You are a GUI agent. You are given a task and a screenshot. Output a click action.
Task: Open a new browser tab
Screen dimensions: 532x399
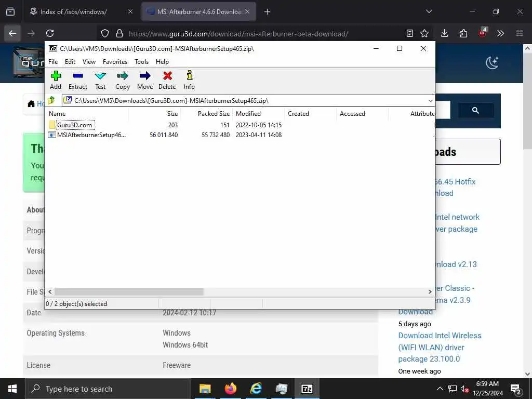tap(268, 12)
